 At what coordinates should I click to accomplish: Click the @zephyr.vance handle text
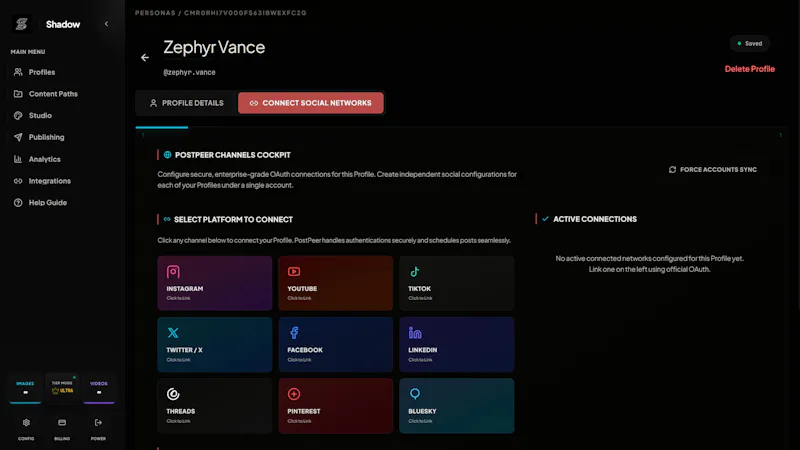click(x=189, y=72)
